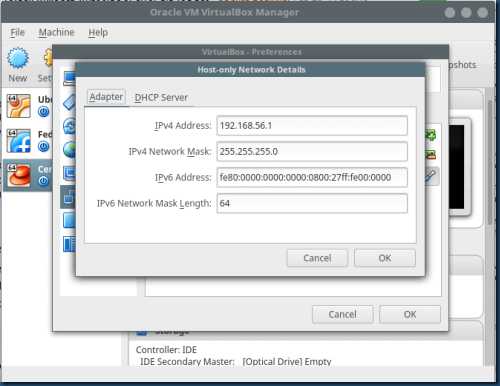The image size is (500, 386).
Task: Click the IPv4 Address field
Action: pos(312,126)
